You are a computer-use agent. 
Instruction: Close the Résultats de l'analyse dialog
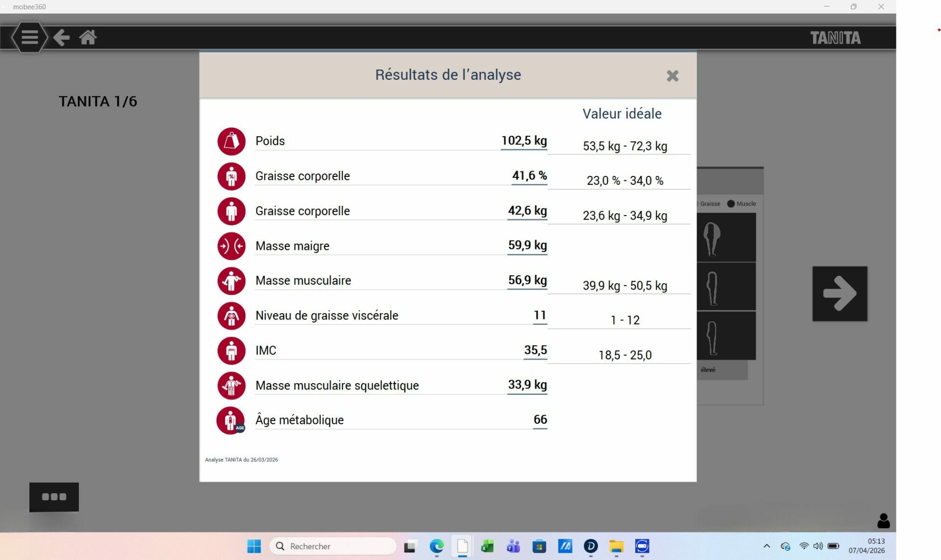[672, 75]
